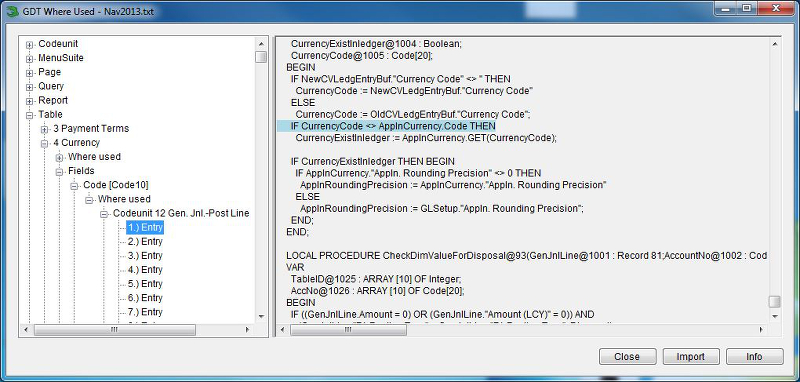
Task: Click the Info button
Action: pos(754,356)
